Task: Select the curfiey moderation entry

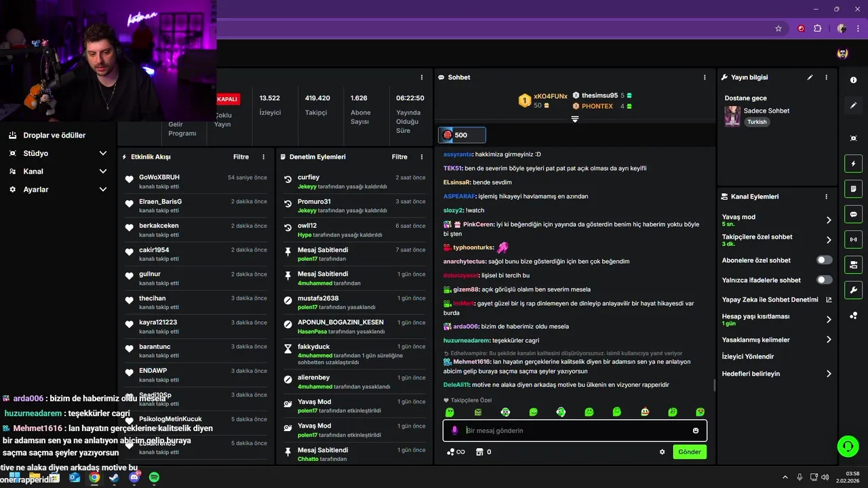Action: [x=355, y=182]
